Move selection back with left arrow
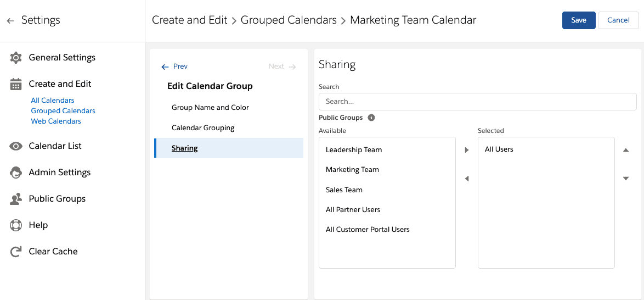Screen dimensions: 644x300 (x=467, y=179)
